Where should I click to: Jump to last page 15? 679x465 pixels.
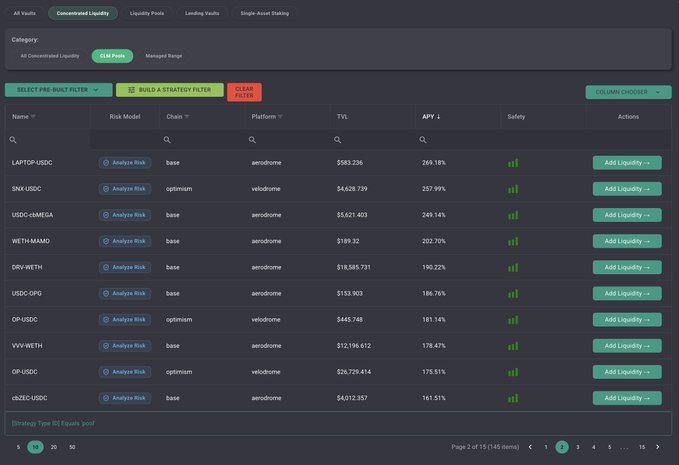pos(642,447)
